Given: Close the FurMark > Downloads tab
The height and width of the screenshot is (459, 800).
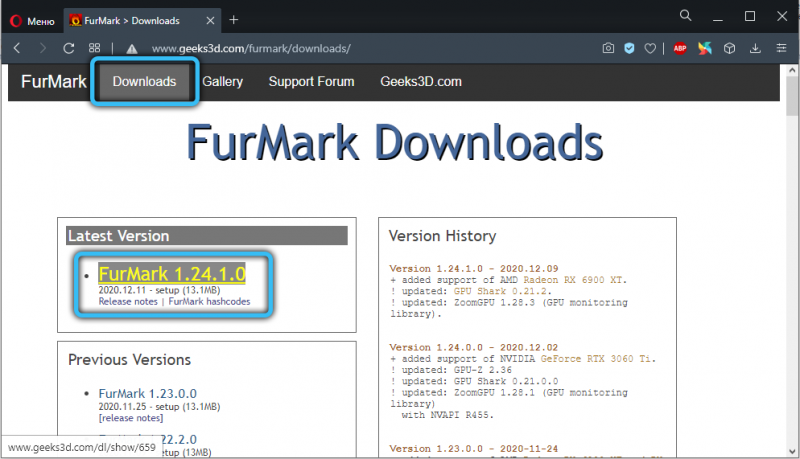Looking at the screenshot, I should point(210,20).
